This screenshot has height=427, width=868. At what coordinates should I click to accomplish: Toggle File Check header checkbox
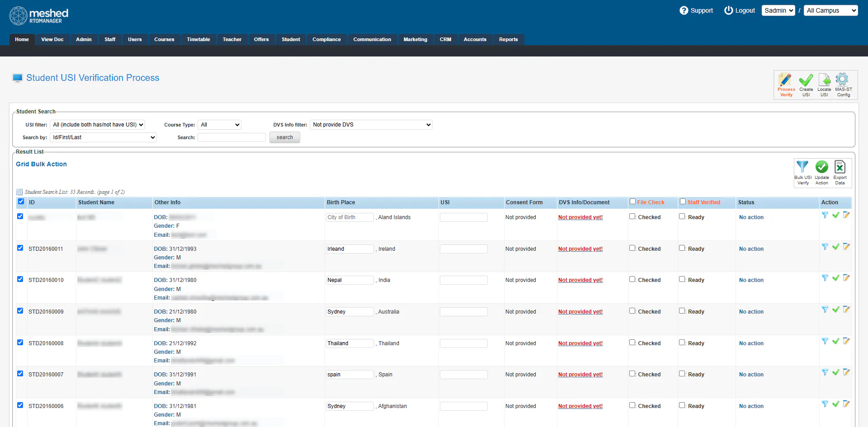[633, 202]
